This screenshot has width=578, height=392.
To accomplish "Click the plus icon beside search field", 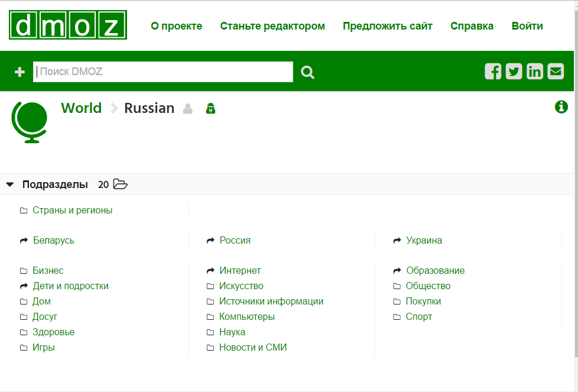I will (x=20, y=72).
